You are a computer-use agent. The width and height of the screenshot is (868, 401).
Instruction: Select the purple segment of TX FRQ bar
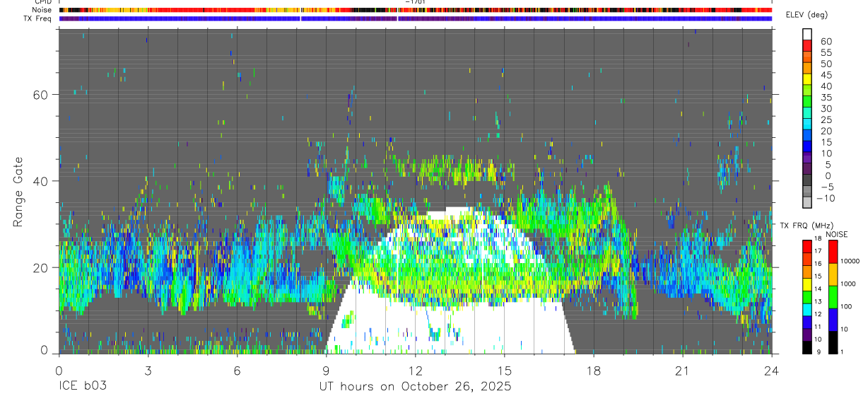point(807,335)
